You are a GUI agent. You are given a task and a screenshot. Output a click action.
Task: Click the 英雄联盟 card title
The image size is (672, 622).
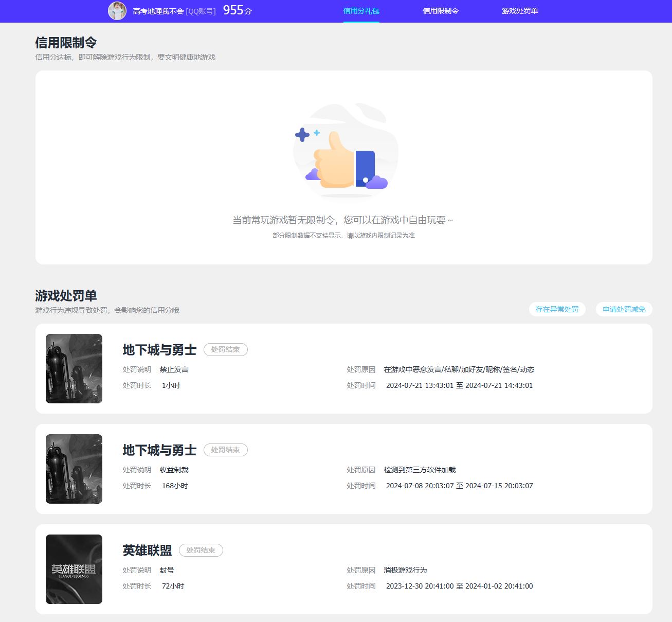[147, 550]
